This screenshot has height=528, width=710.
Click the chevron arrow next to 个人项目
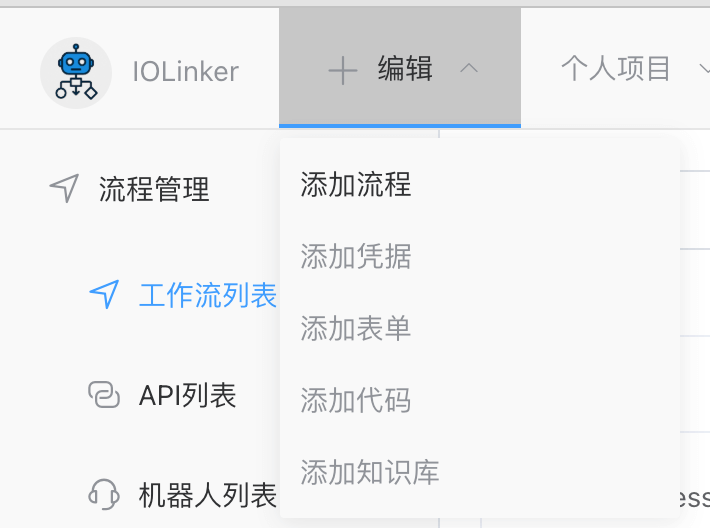pyautogui.click(x=700, y=69)
